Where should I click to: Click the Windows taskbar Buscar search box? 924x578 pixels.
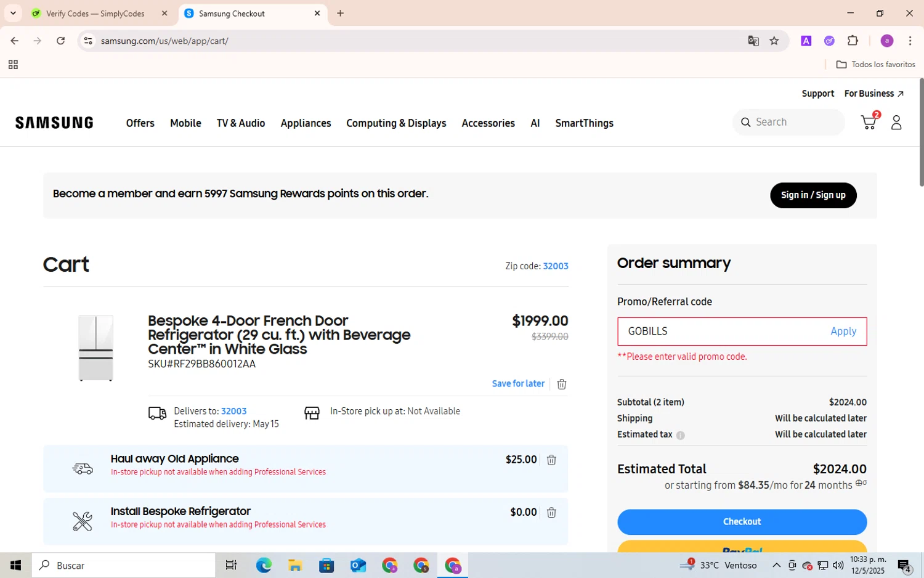pyautogui.click(x=124, y=565)
